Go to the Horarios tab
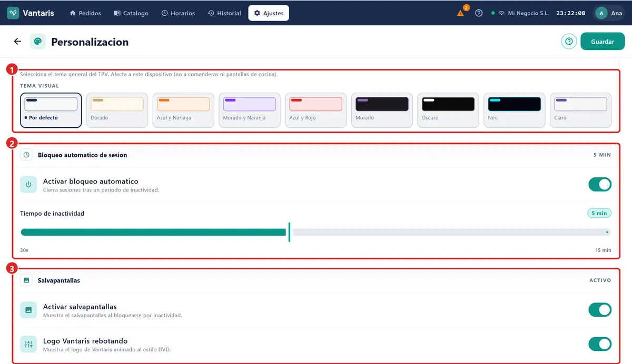 pos(178,13)
